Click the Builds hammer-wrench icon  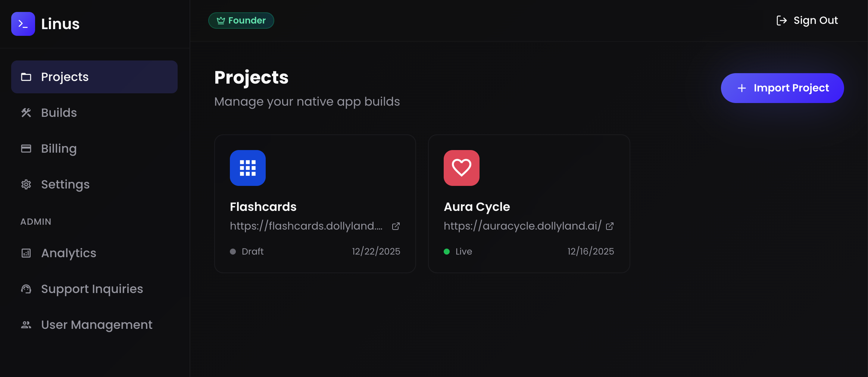(x=26, y=113)
